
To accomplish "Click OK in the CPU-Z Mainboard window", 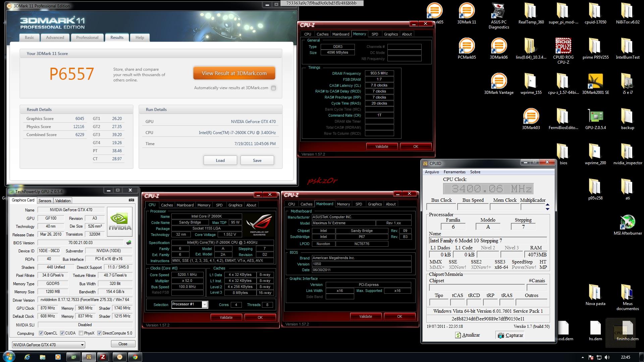I will tap(399, 316).
